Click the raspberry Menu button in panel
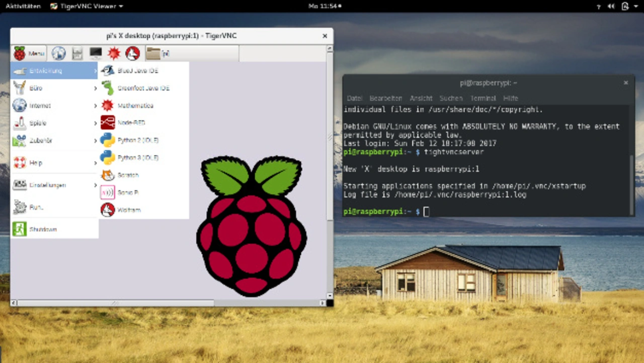This screenshot has width=644, height=363. click(29, 53)
